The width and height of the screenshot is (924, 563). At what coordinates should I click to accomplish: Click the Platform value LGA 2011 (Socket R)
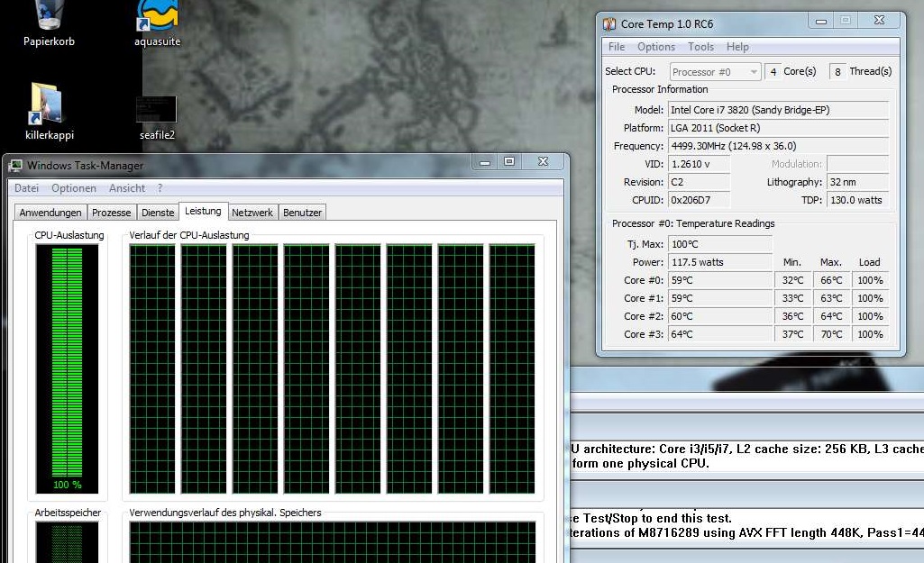pos(778,128)
